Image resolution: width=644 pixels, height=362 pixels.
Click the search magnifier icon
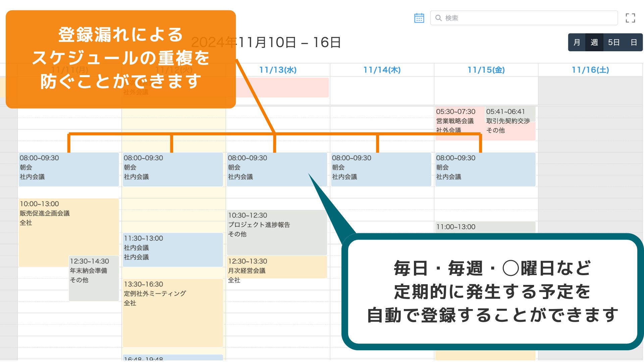click(x=438, y=18)
